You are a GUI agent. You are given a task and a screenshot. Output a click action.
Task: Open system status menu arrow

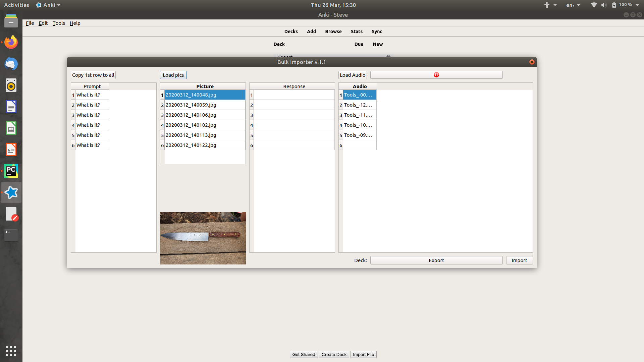(x=637, y=5)
